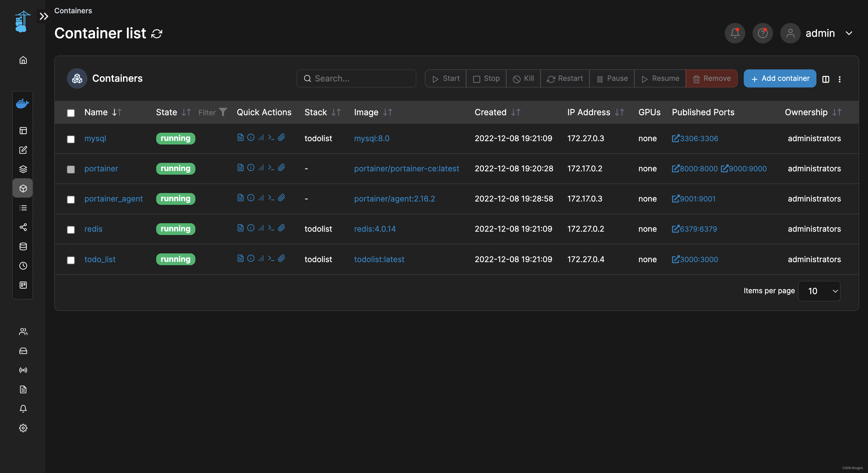The height and width of the screenshot is (473, 868).
Task: Open the header notifications bell
Action: [734, 33]
